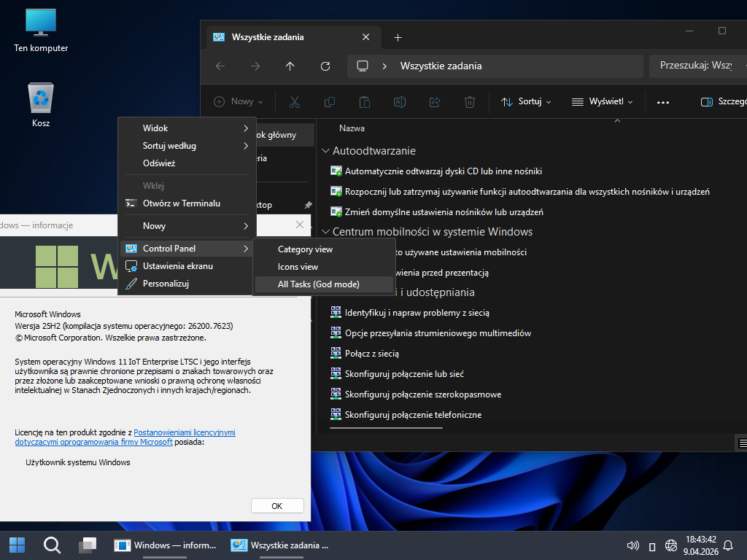Open the three-dots more options menu
747x560 pixels.
[662, 102]
